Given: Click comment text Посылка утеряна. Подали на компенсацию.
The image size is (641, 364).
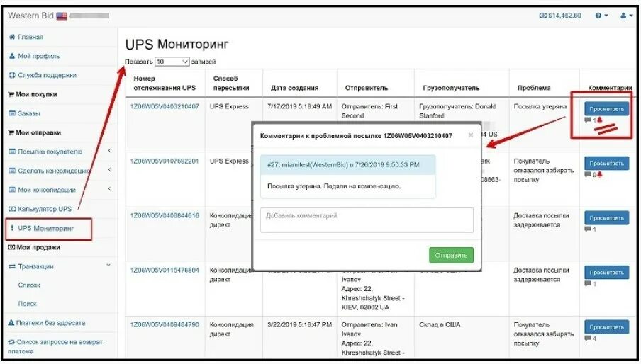Looking at the screenshot, I should [334, 186].
